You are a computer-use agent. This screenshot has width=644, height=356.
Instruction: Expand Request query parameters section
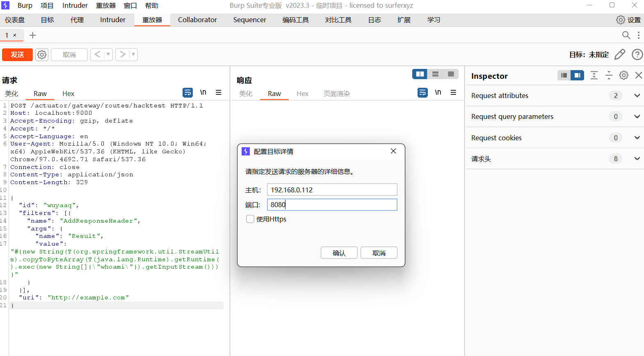555,116
